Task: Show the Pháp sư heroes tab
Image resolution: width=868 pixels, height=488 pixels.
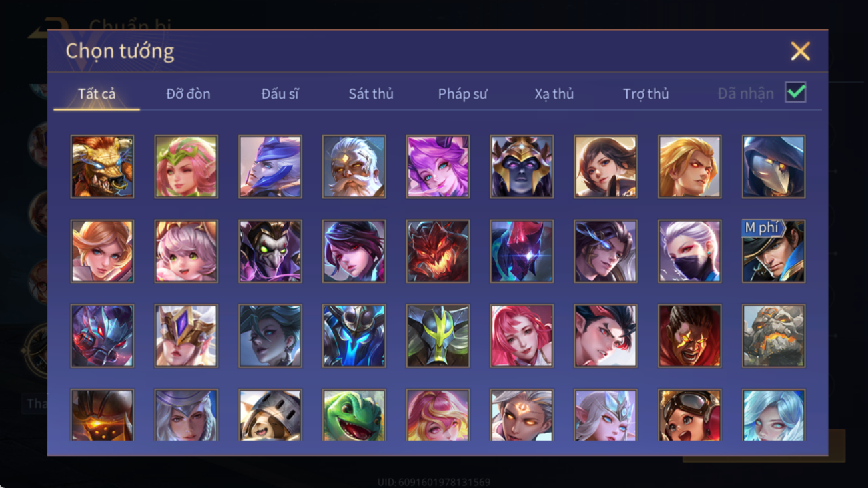Action: (x=462, y=94)
